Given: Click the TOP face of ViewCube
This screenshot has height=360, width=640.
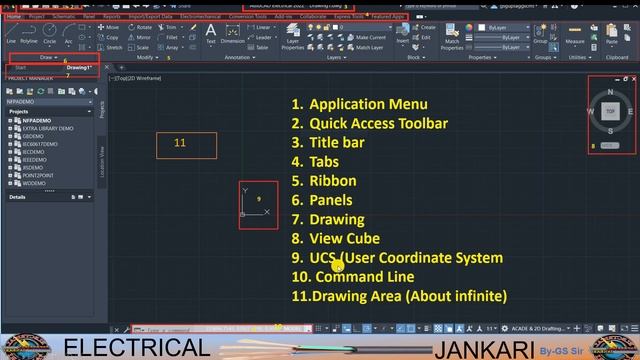Looking at the screenshot, I should [610, 111].
